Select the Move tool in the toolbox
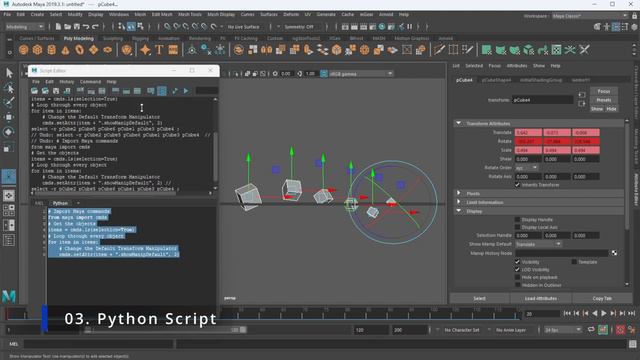The width and height of the screenshot is (640, 360). click(x=9, y=117)
